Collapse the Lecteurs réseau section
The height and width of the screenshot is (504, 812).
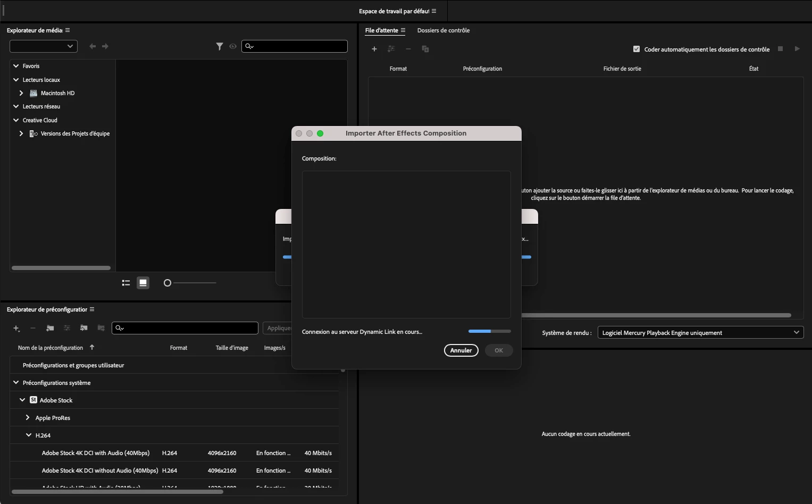(16, 106)
